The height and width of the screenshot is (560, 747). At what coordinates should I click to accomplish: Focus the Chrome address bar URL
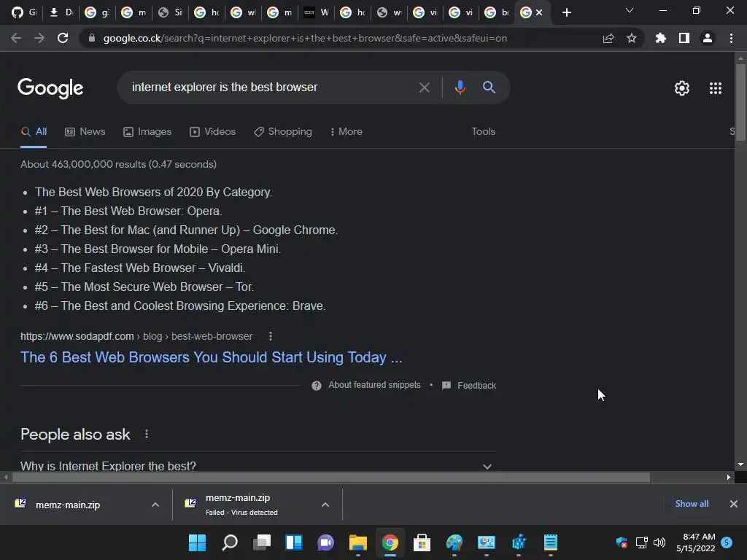tap(305, 38)
